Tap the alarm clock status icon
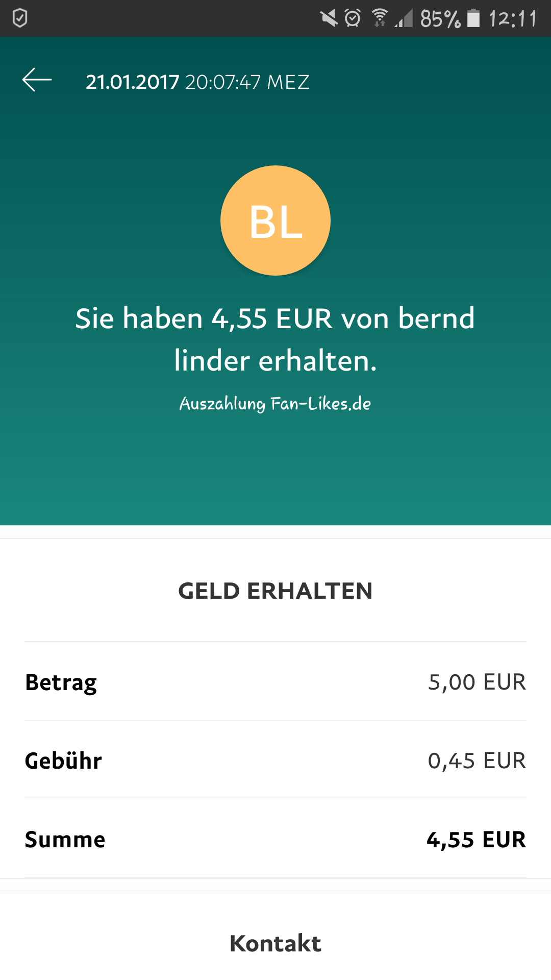Screen dimensions: 551x980 353,18
